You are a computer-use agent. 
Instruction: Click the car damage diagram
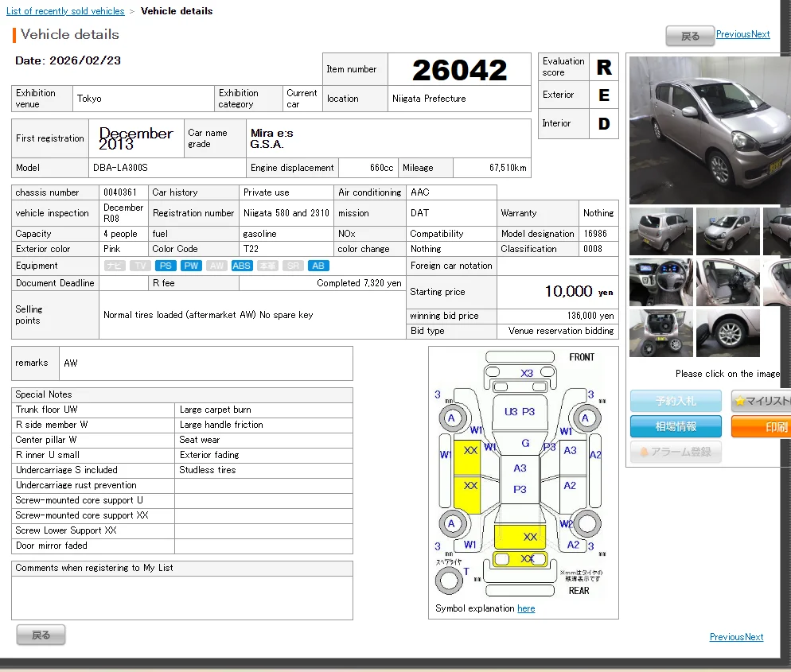(520, 474)
